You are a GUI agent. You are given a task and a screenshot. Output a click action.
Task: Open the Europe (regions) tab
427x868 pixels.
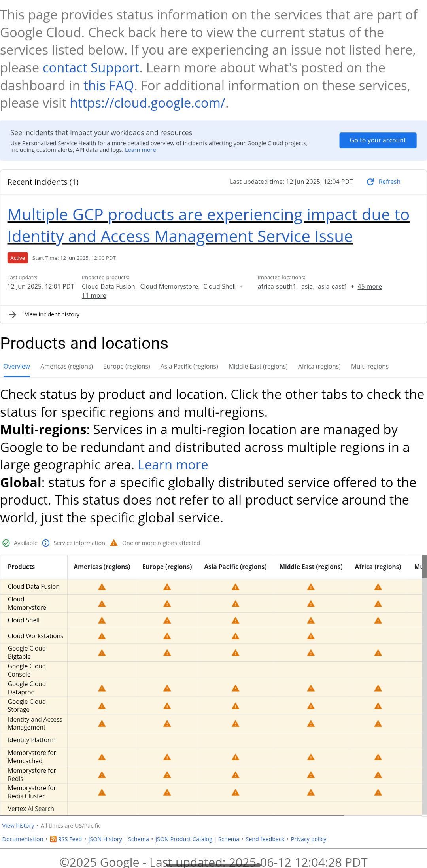pyautogui.click(x=127, y=366)
